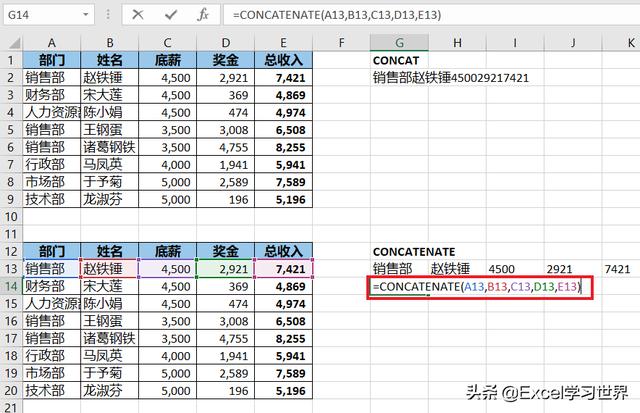Select cell A9 技术部

(x=52, y=199)
